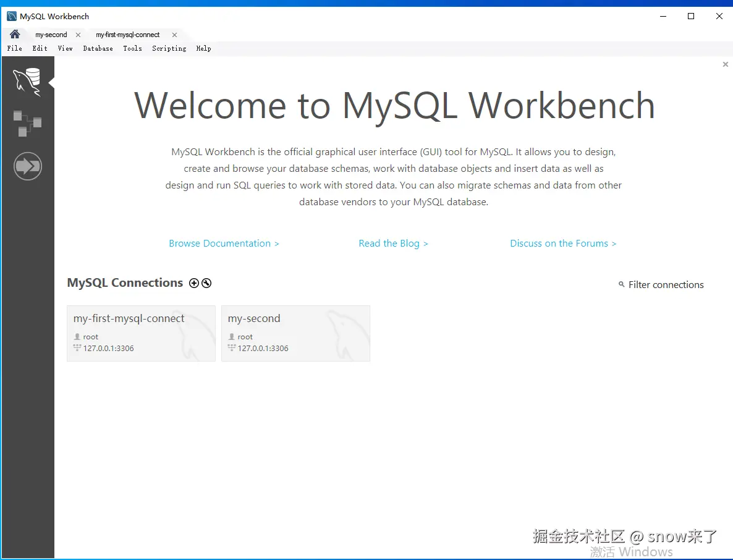733x560 pixels.
Task: Minimize the MySQL Workbench window
Action: [x=663, y=16]
